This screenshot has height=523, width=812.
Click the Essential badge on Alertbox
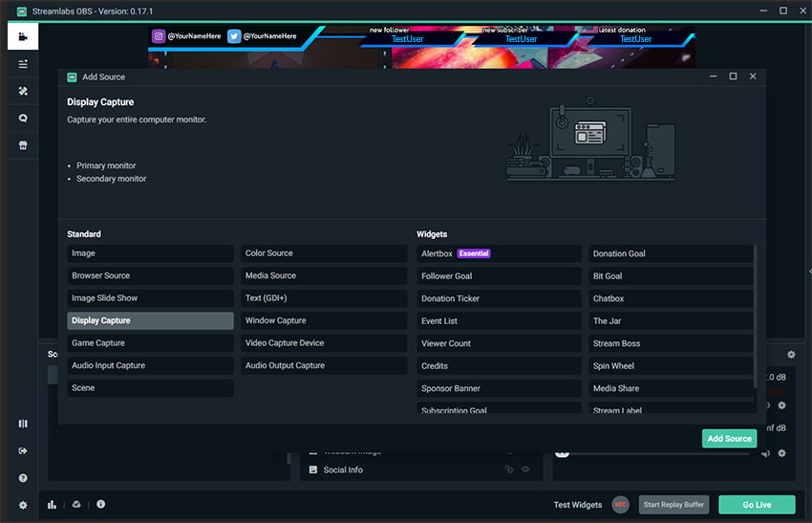click(x=474, y=253)
